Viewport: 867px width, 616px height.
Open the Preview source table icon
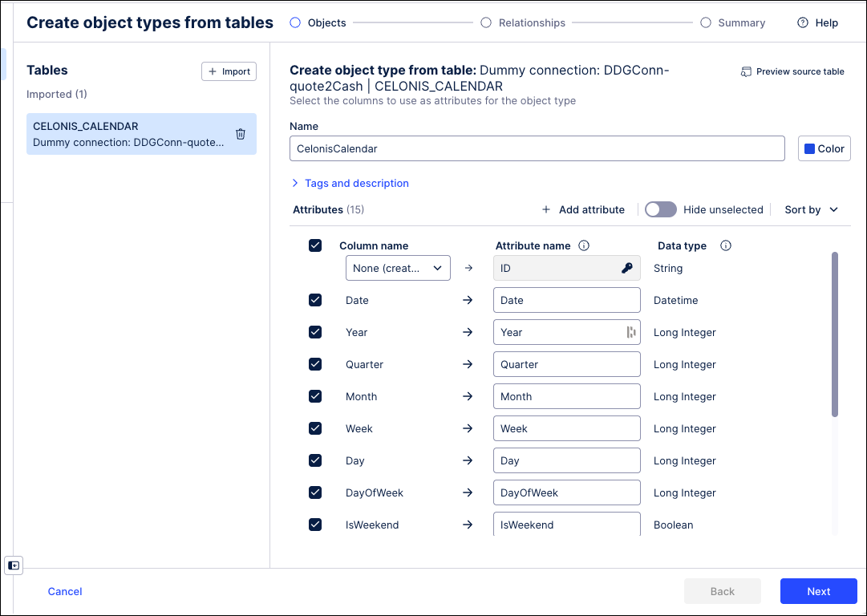pos(747,71)
